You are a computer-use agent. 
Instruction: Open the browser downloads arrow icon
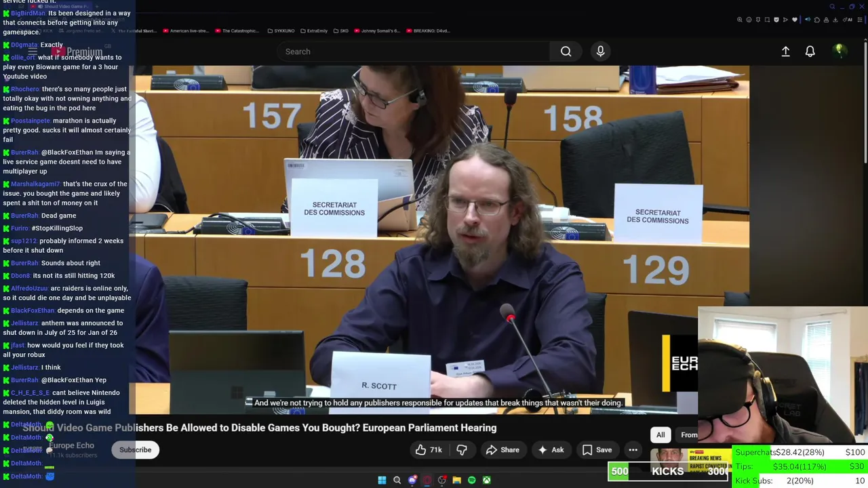pos(835,20)
